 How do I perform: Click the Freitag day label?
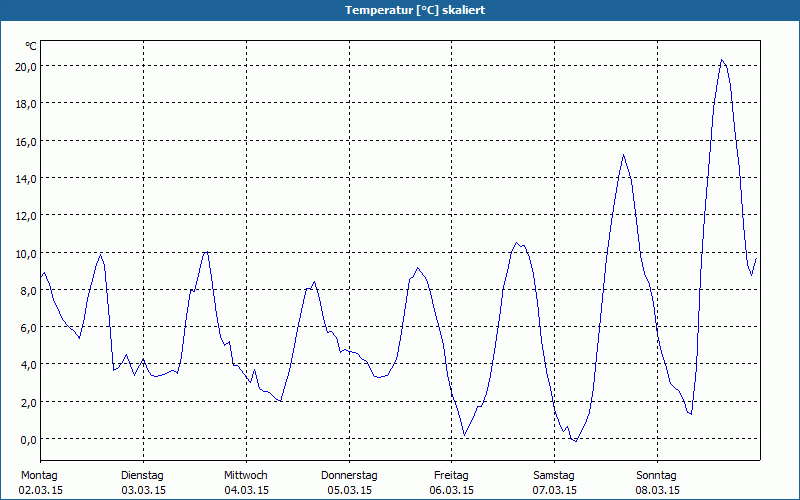451,475
